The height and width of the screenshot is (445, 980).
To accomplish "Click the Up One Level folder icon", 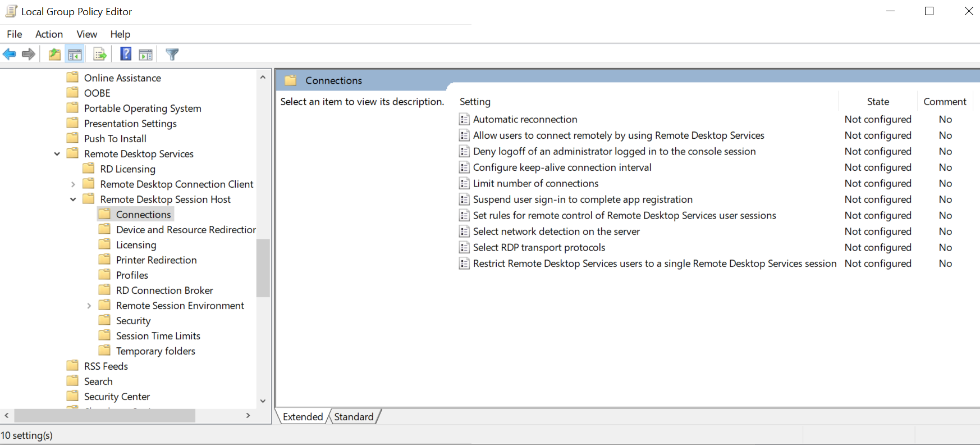I will coord(54,55).
